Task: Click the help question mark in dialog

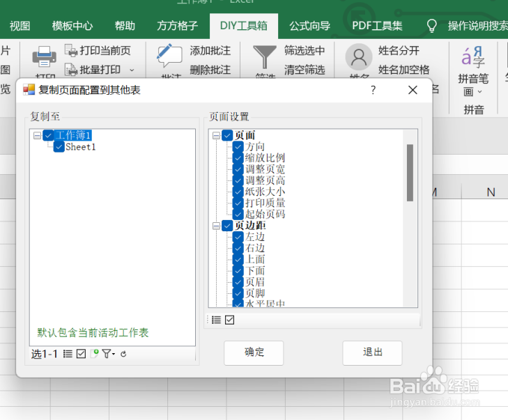Action: pyautogui.click(x=374, y=90)
